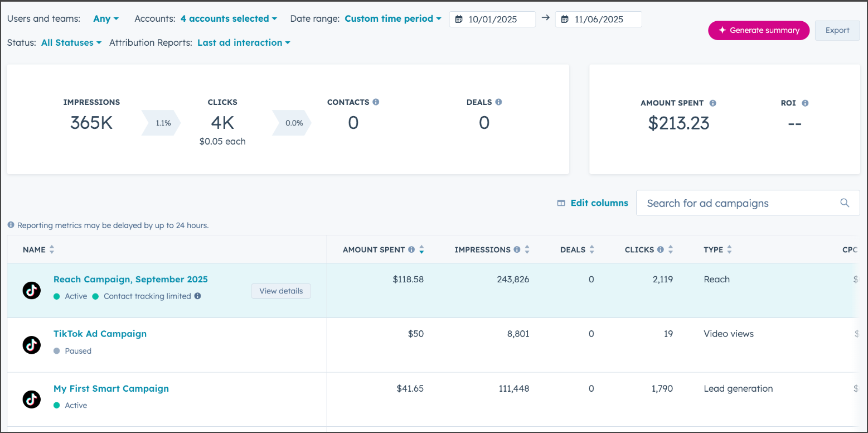Click the magnifying glass in the search bar
Screen dimensions: 868x433
(x=844, y=203)
